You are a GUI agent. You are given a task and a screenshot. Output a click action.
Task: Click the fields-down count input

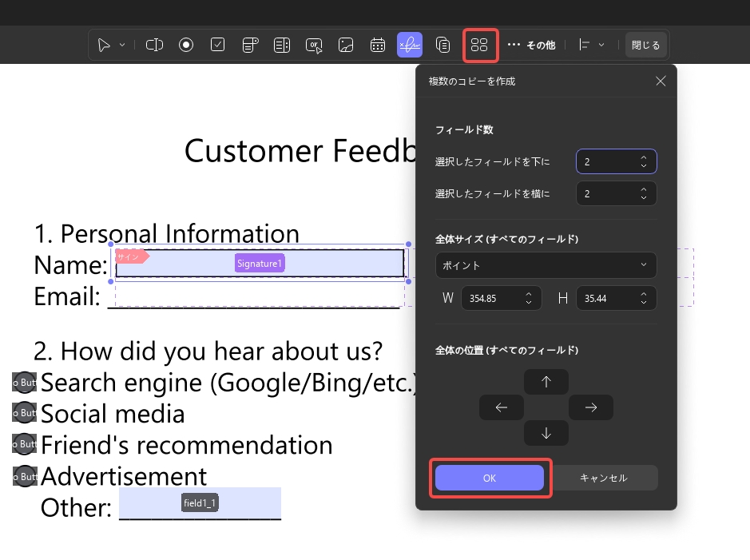click(x=616, y=161)
